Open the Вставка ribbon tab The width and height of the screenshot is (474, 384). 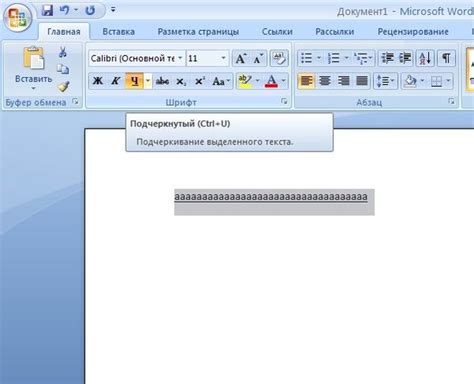118,32
